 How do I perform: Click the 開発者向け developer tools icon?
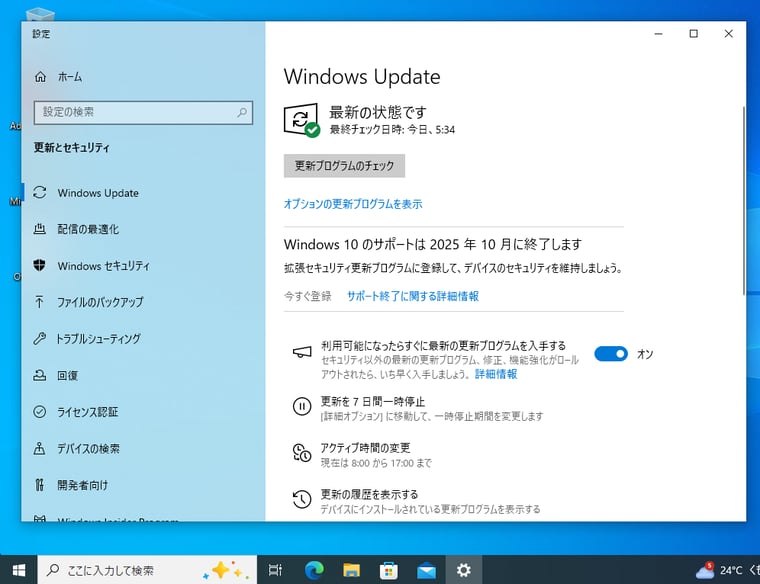[40, 485]
